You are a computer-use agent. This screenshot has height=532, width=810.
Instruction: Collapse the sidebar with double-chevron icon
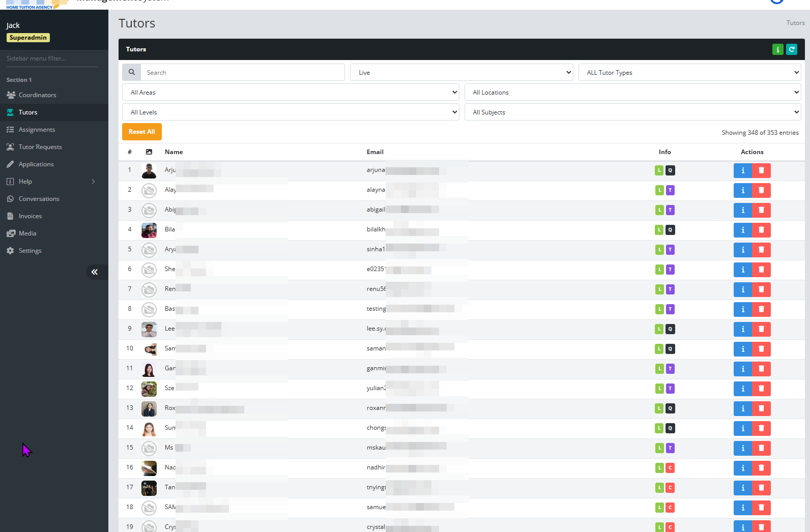point(95,272)
